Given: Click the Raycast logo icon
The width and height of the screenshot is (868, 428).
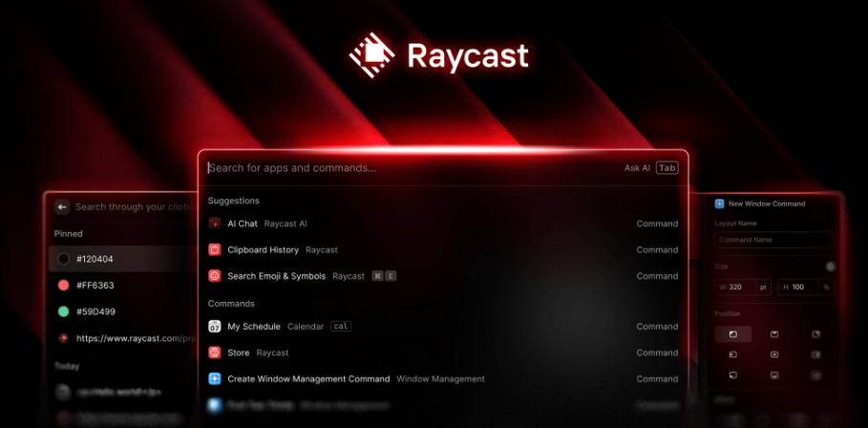Looking at the screenshot, I should point(372,55).
